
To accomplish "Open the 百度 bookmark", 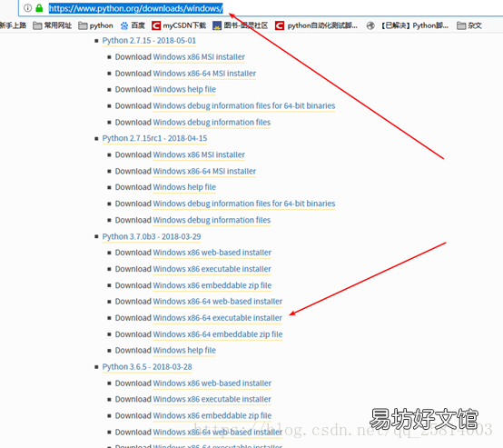I will (x=133, y=25).
